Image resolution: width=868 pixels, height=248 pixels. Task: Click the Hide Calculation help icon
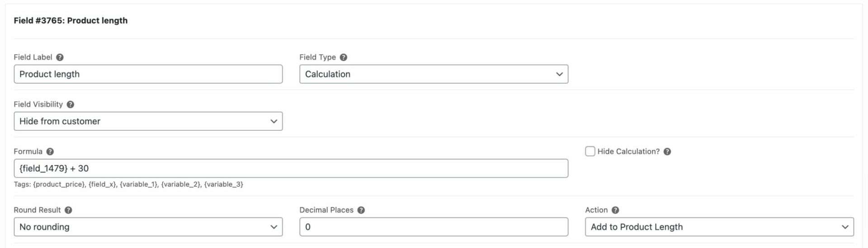(x=667, y=152)
